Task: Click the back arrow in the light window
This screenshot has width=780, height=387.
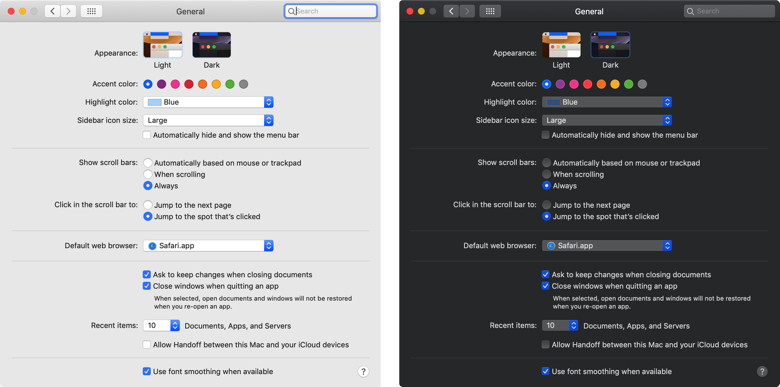Action: click(x=53, y=11)
